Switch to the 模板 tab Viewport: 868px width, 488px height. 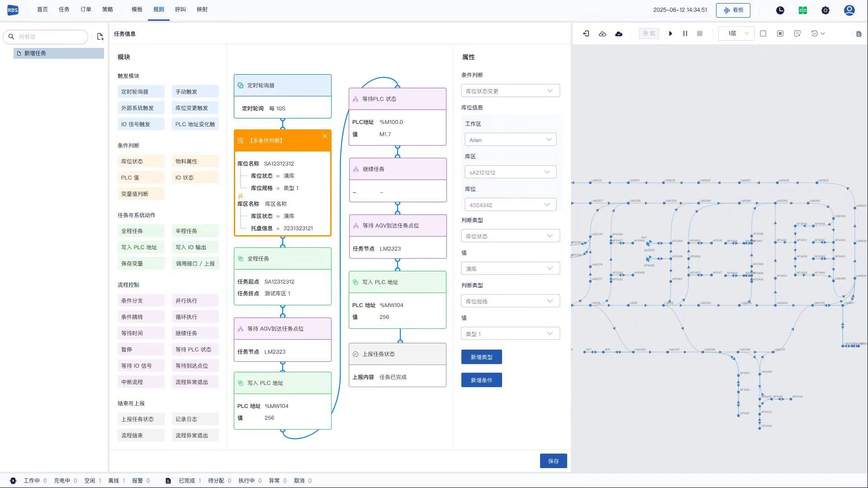click(x=137, y=9)
